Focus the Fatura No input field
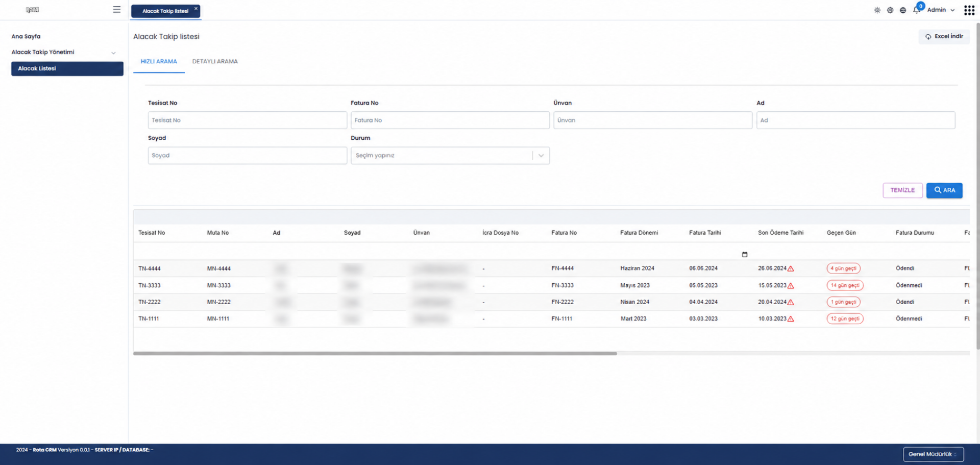980x465 pixels. [x=450, y=120]
